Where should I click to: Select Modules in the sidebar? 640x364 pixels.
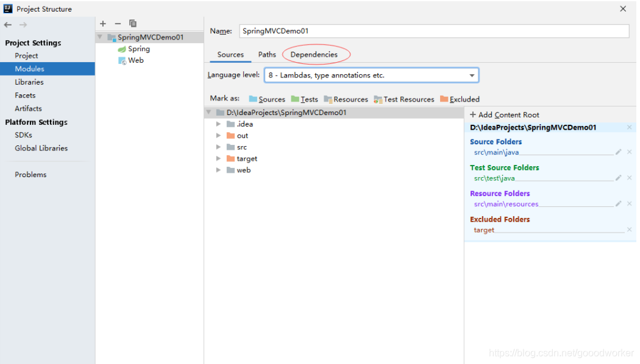pos(48,69)
